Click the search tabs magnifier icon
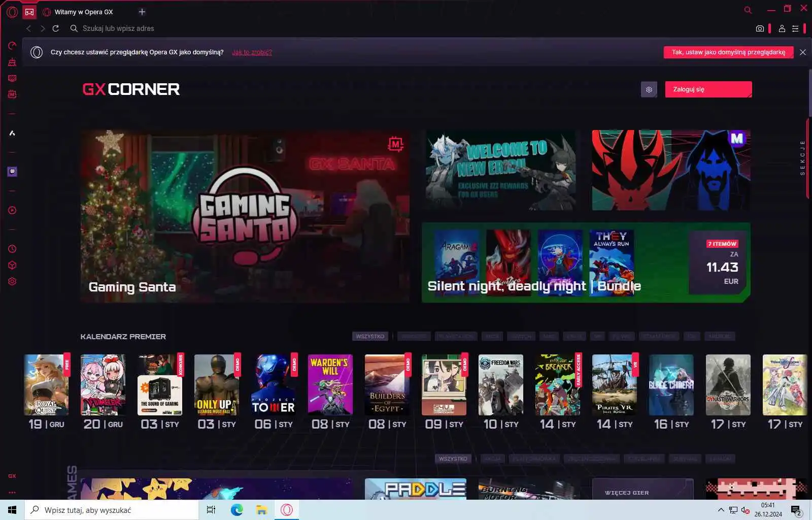The width and height of the screenshot is (812, 520). 748,10
